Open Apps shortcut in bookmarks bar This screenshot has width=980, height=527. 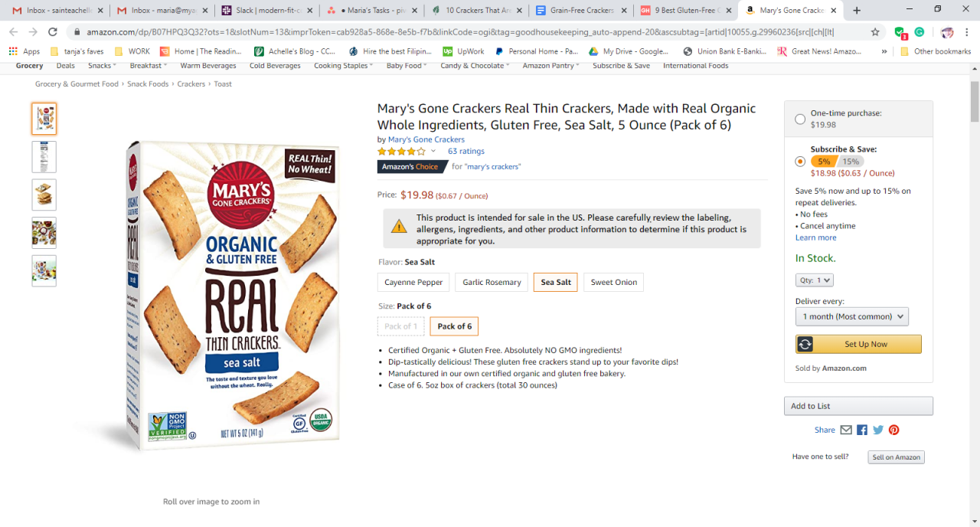coord(24,51)
